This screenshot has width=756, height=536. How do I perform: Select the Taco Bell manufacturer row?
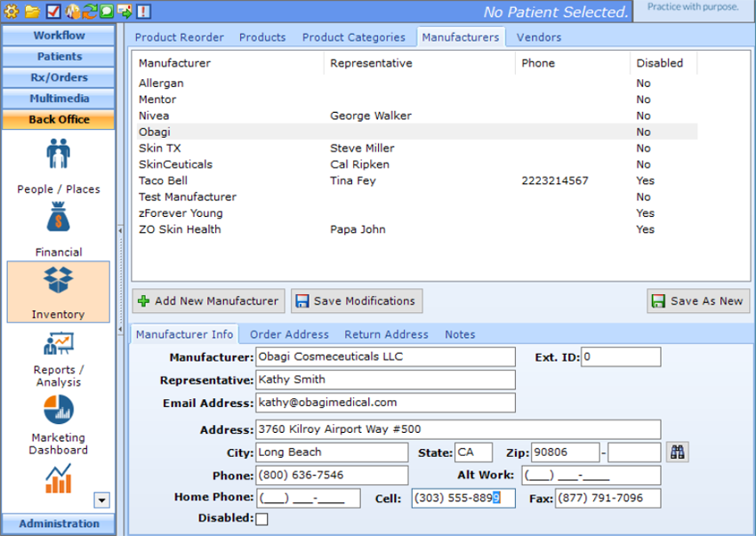[x=267, y=180]
